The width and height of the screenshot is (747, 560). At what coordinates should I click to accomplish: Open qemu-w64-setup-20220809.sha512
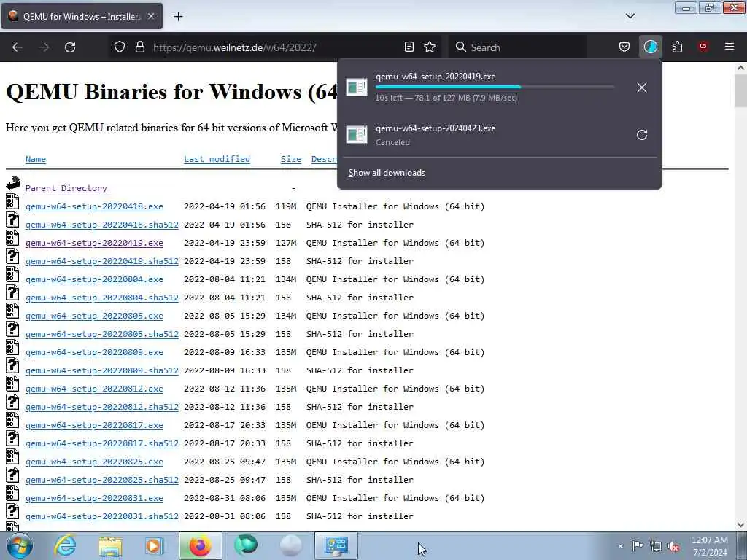102,370
